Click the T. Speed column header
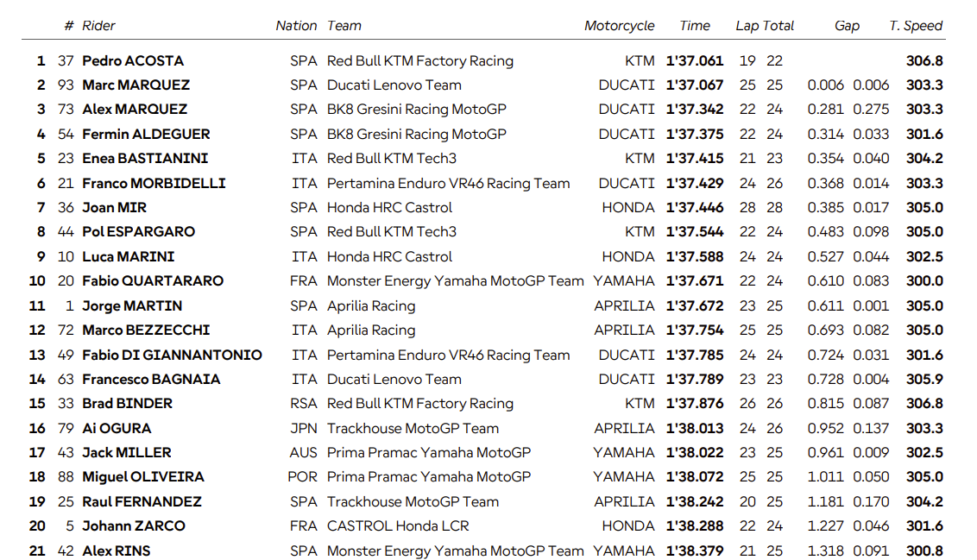 pyautogui.click(x=916, y=26)
